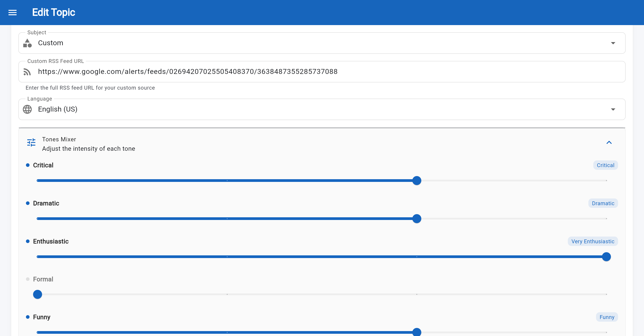This screenshot has height=336, width=644.
Task: Click the Enthusiastic slider handle
Action: 606,257
